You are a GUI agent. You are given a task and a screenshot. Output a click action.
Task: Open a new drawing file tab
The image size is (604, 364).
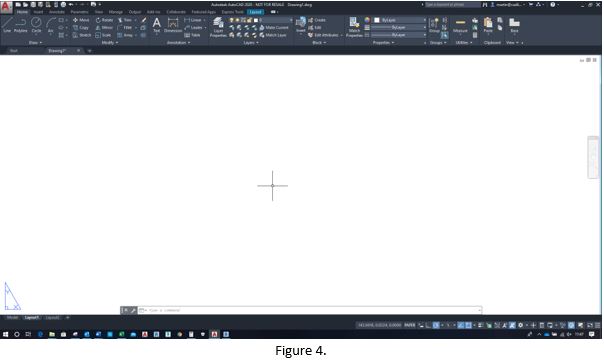89,51
